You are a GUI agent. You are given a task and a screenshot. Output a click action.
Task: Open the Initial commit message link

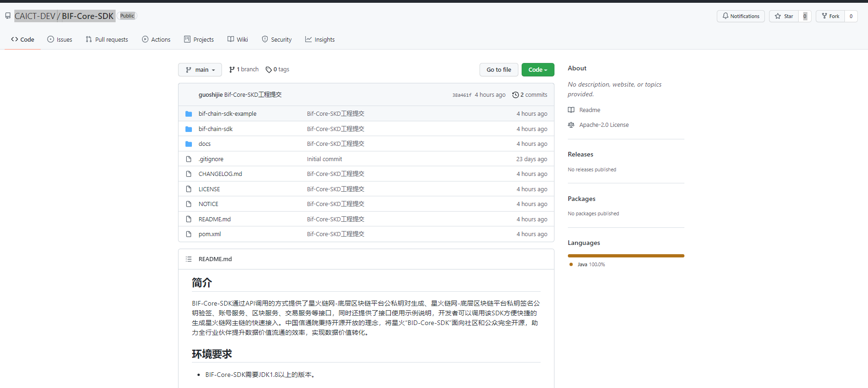(325, 159)
